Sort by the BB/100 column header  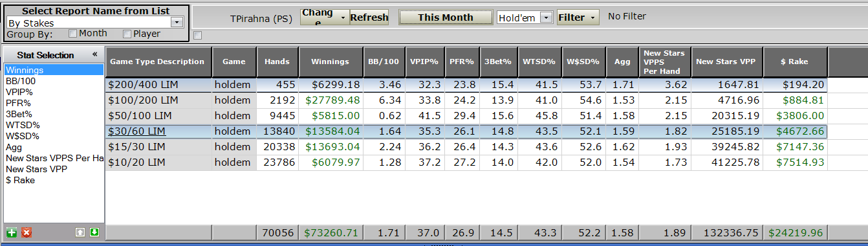coord(384,61)
